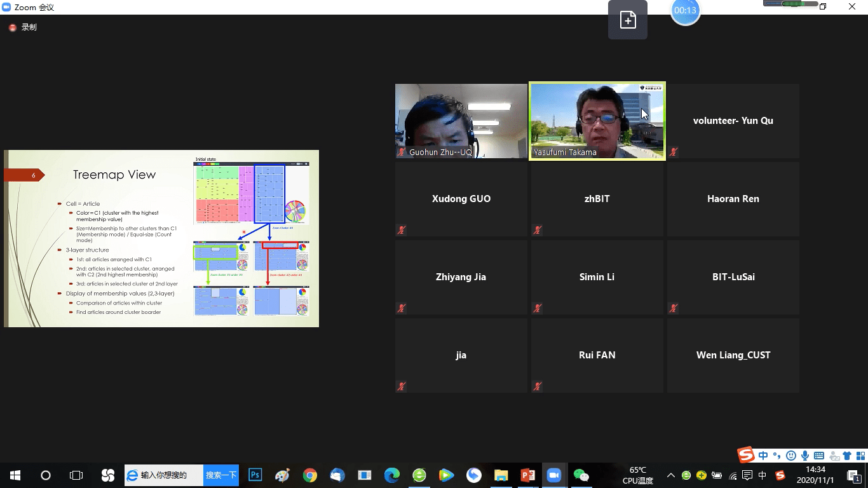This screenshot has height=488, width=868.
Task: Open PowerPoint from the taskbar
Action: [x=527, y=475]
